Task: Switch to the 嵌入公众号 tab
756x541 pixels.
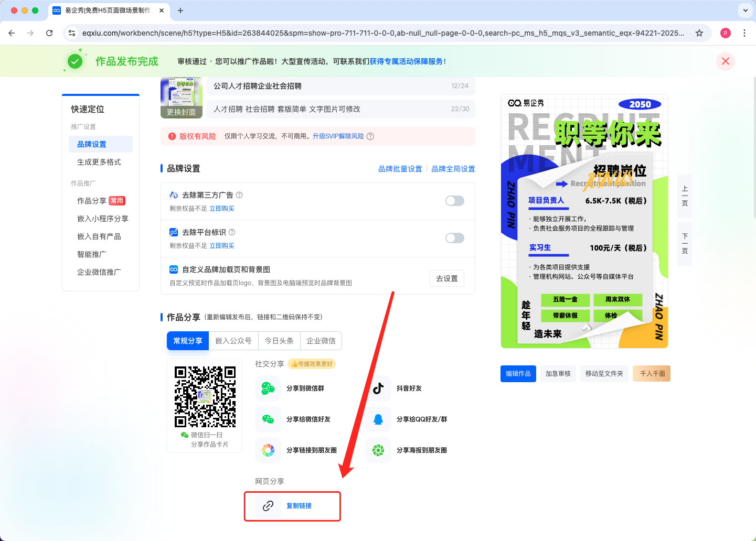Action: coord(233,341)
